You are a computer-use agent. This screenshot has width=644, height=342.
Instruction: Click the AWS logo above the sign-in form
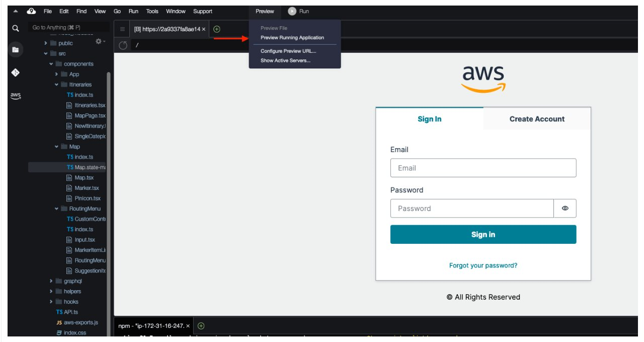[x=483, y=79]
